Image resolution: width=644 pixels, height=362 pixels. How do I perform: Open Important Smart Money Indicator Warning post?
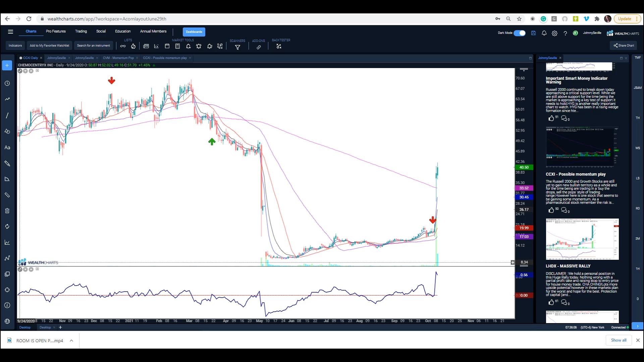click(576, 80)
